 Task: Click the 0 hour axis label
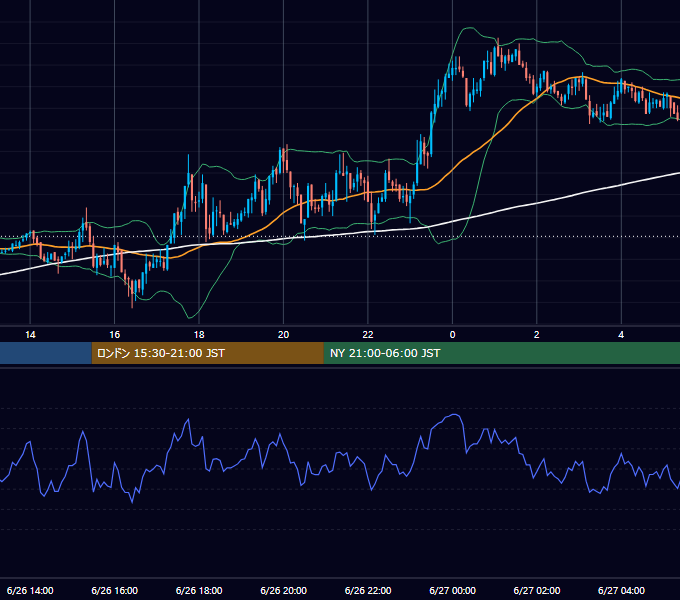(452, 335)
